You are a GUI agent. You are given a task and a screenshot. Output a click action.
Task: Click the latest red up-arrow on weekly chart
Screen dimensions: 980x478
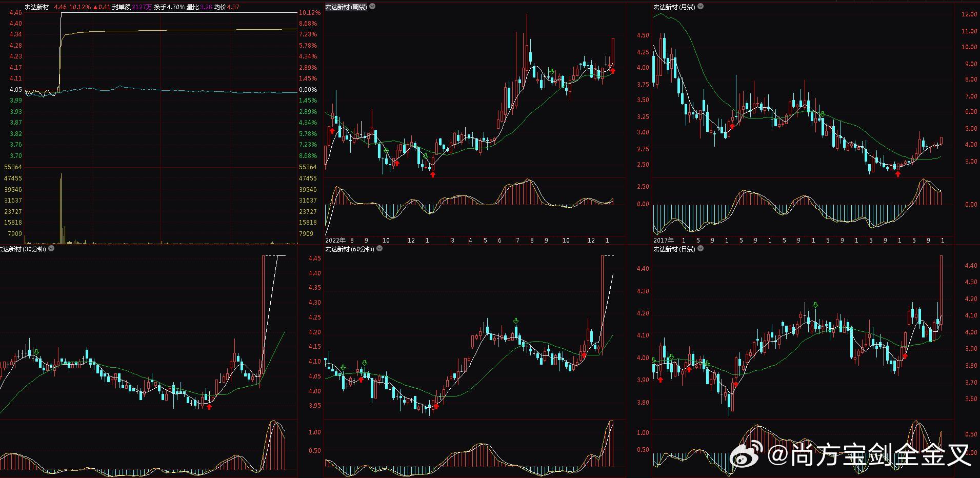[x=612, y=71]
